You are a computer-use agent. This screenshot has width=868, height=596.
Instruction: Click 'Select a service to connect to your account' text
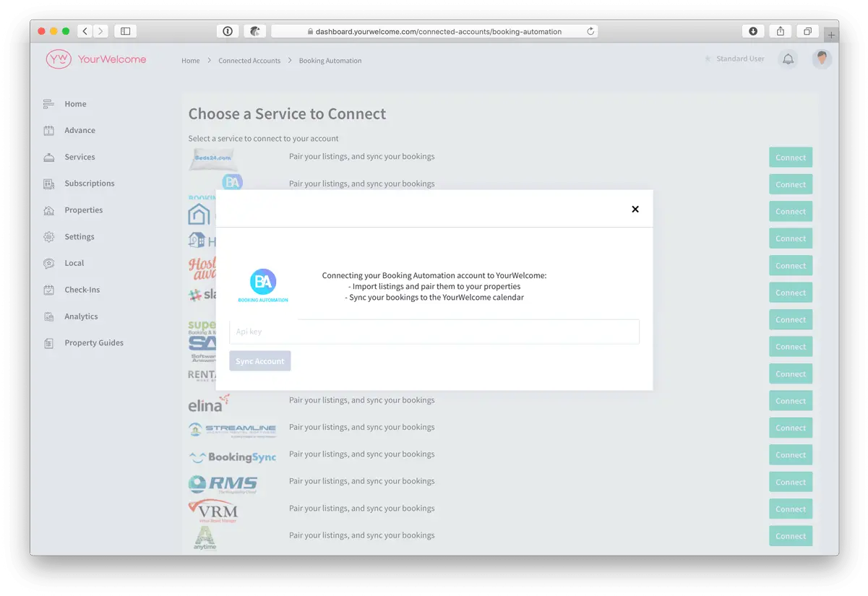pos(263,139)
